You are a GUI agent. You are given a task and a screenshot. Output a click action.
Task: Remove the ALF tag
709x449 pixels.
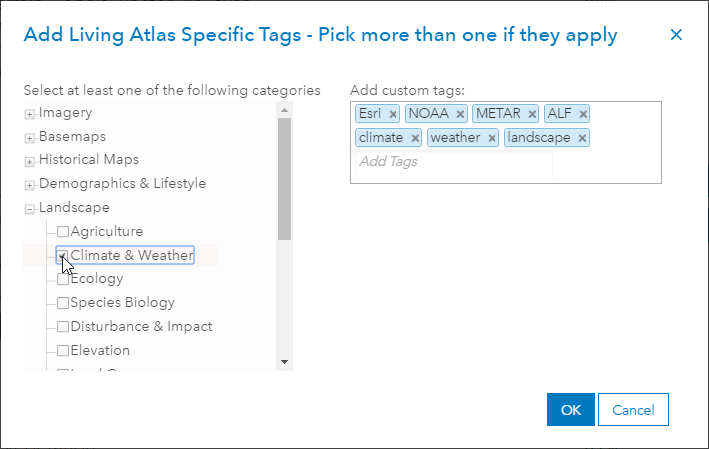coord(583,114)
